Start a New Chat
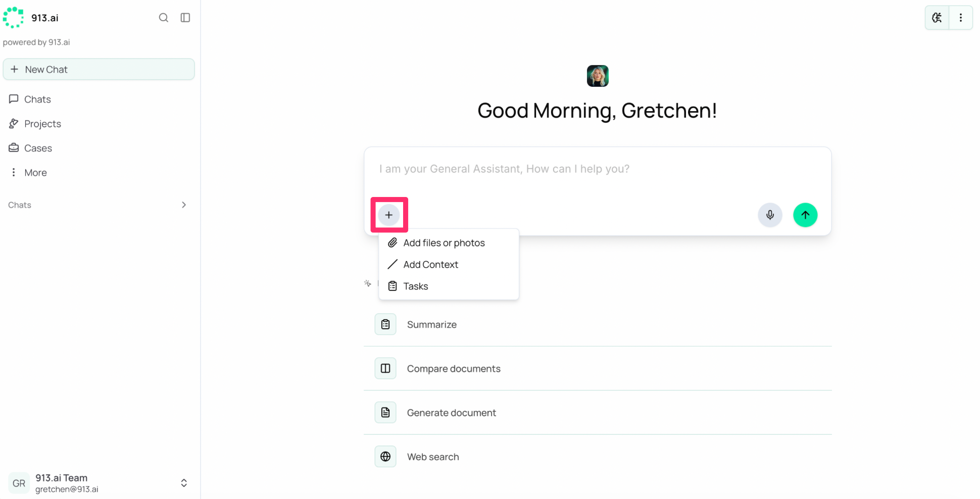Viewport: 980px width, 499px height. [99, 69]
